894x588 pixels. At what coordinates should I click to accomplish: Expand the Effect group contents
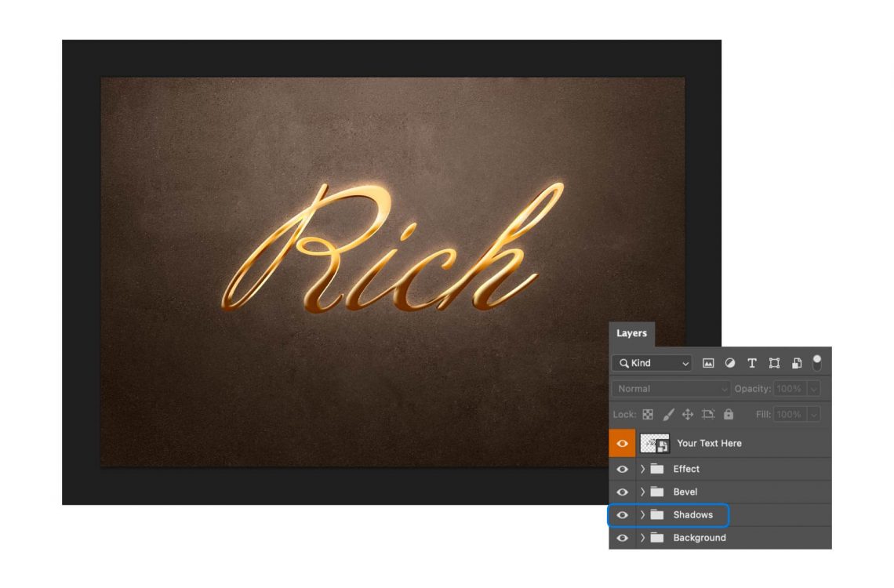point(642,469)
